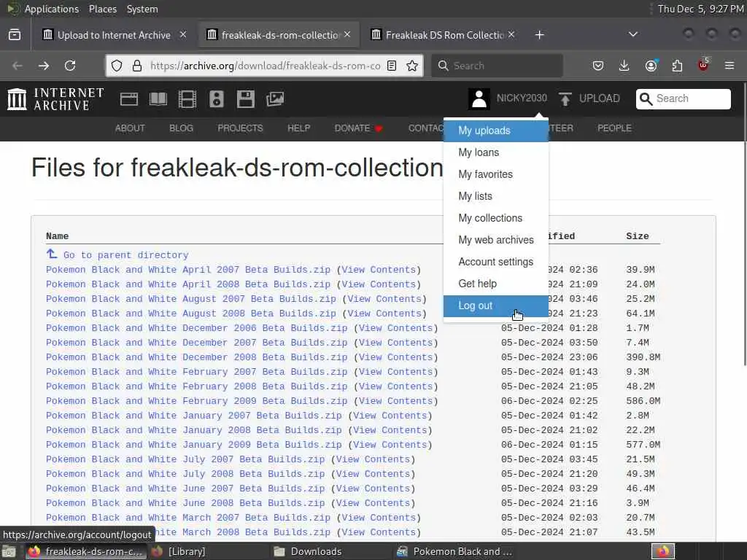Click the UPLOAD link
The image size is (747, 560).
click(x=600, y=98)
